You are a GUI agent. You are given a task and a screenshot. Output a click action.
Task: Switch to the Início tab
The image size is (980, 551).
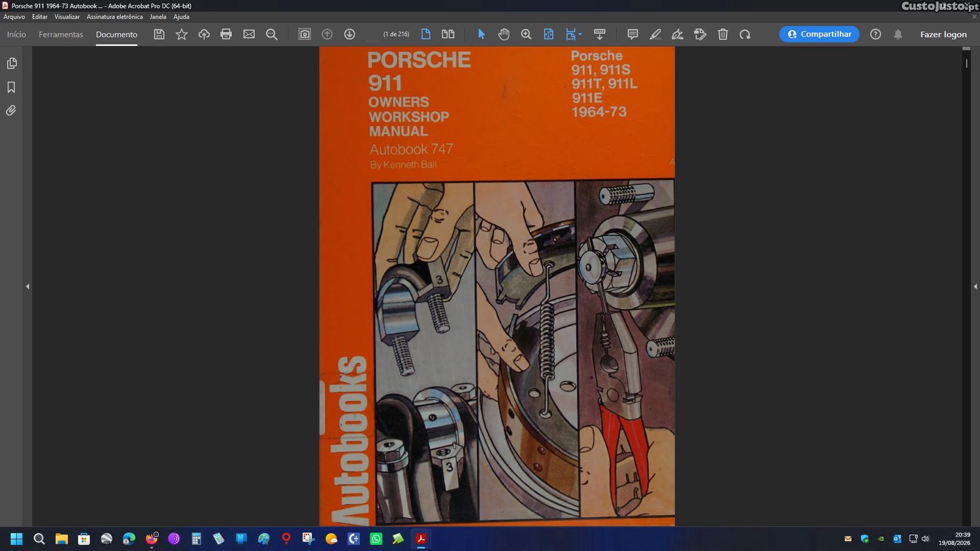(16, 34)
